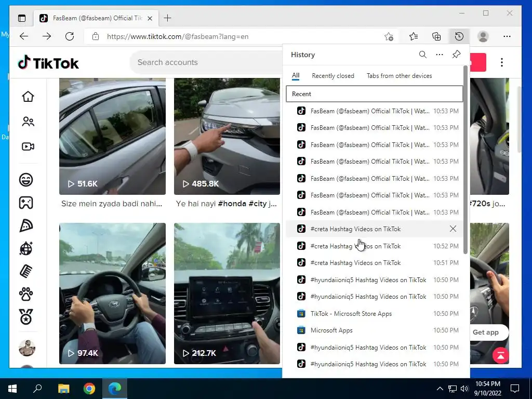
Task: Select the Sports medal icon
Action: [26, 317]
